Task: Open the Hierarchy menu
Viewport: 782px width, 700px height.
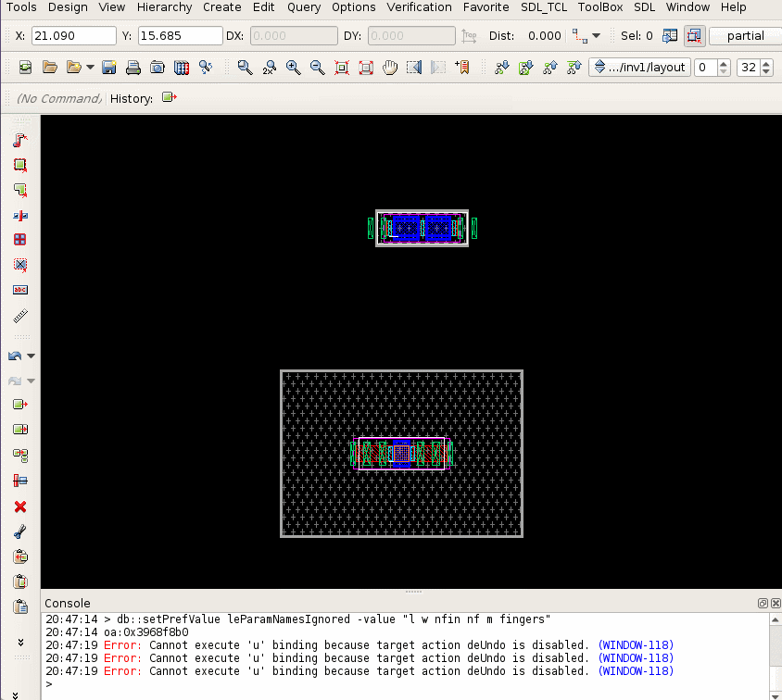Action: (x=165, y=7)
